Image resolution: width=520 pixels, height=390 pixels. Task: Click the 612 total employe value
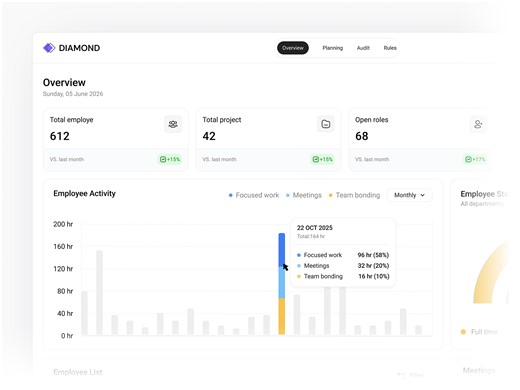point(60,136)
